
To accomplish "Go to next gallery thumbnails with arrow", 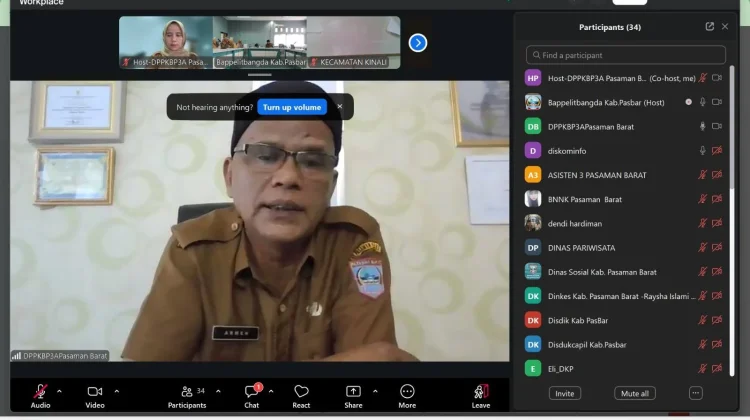I will tap(418, 43).
